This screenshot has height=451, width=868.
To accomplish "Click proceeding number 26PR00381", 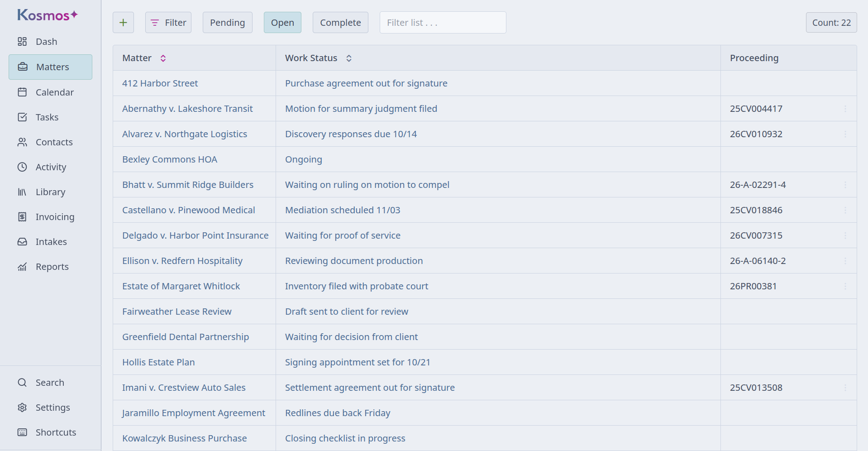I will (x=753, y=286).
